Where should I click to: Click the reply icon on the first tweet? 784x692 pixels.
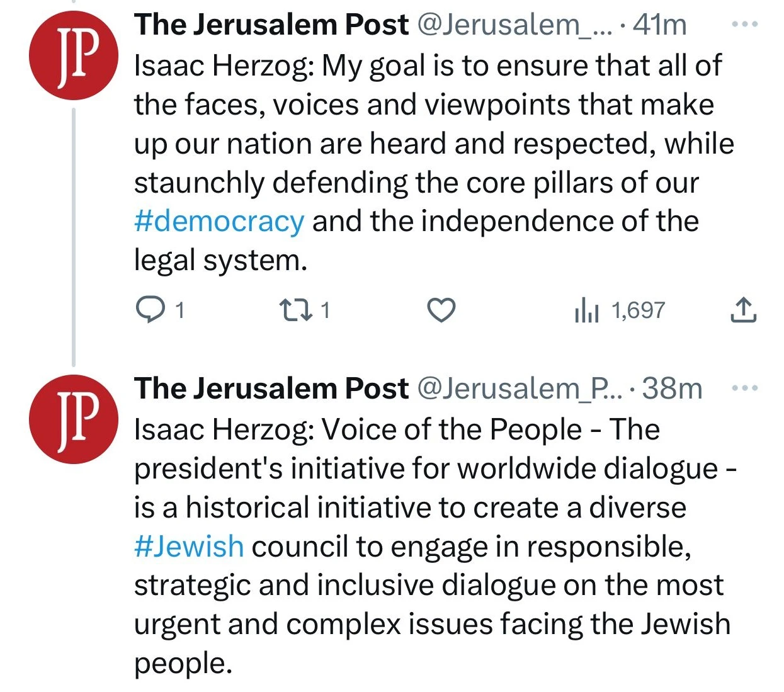149,310
